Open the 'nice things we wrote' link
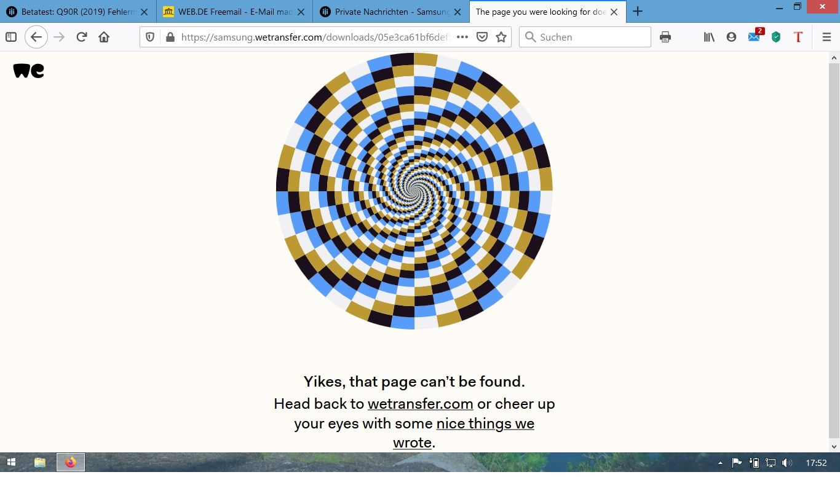This screenshot has width=840, height=504. coord(485,423)
